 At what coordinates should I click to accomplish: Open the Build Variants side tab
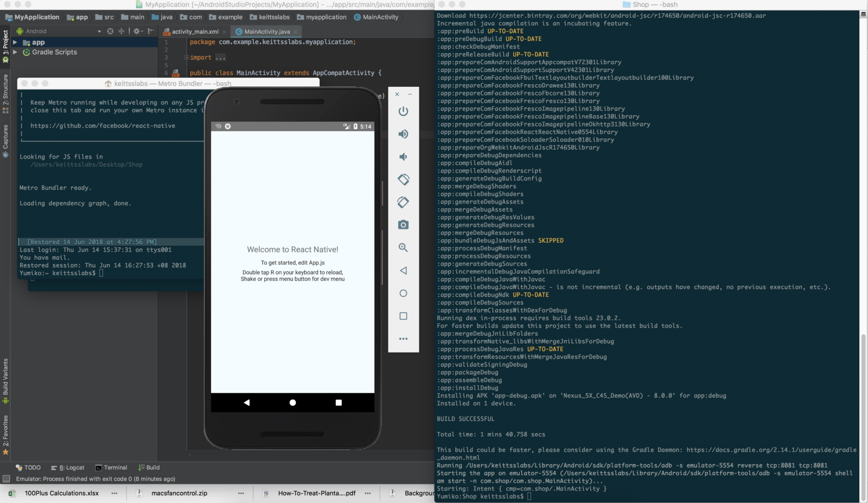point(5,381)
